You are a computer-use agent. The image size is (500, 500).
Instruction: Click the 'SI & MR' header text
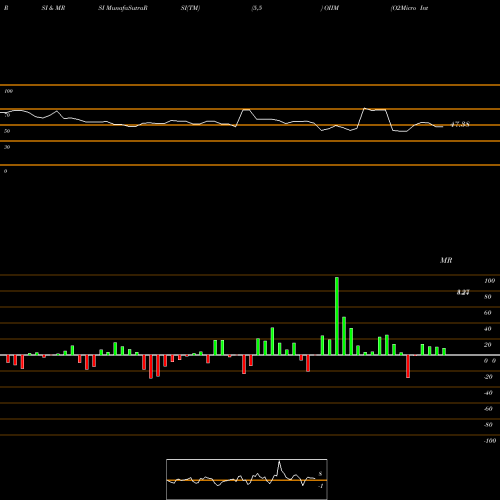[53, 8]
